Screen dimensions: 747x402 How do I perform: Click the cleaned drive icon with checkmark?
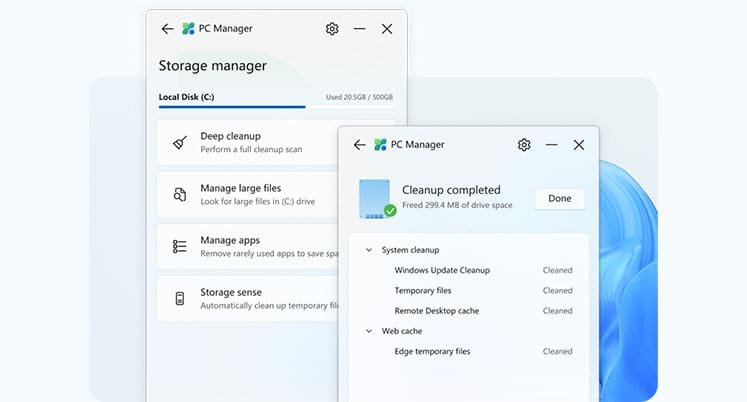pyautogui.click(x=377, y=199)
